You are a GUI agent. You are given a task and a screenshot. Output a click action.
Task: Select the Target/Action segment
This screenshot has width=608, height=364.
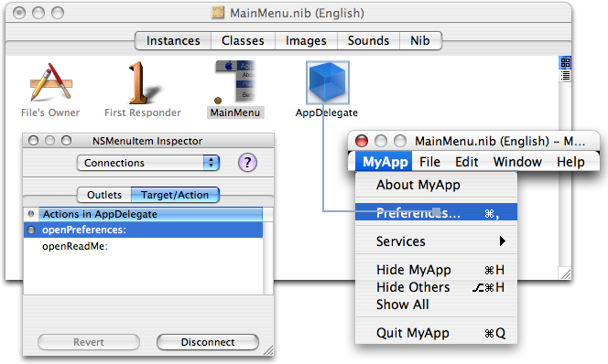[175, 195]
